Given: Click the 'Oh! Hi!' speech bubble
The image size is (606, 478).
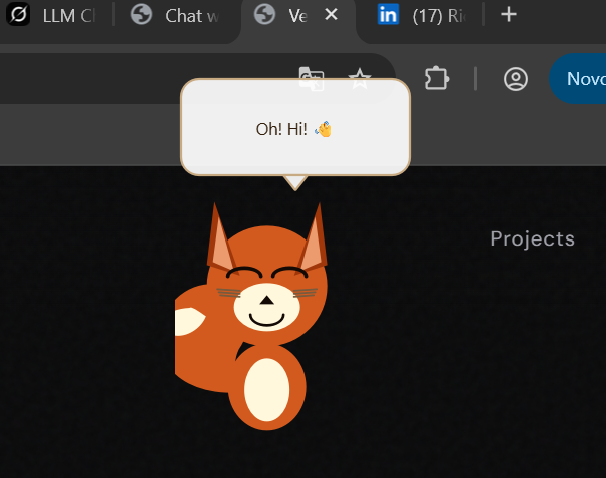Looking at the screenshot, I should [295, 128].
